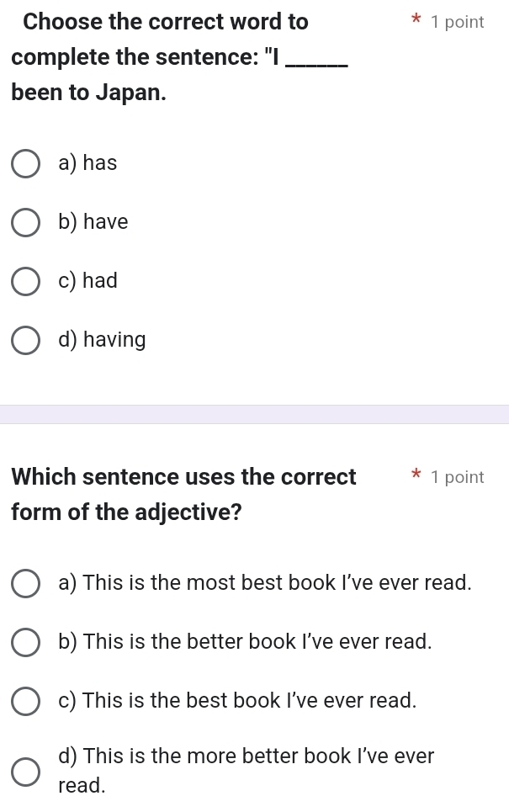
Task: Click the "c) had" answer text
Action: (x=88, y=281)
